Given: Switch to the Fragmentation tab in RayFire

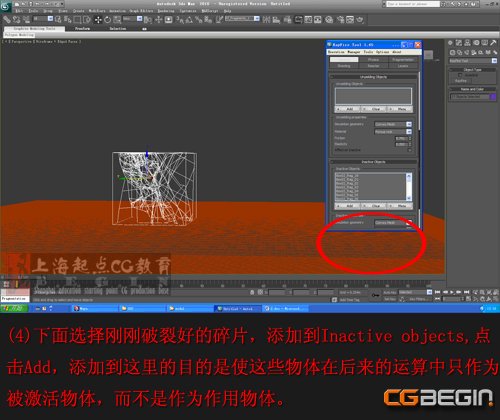Looking at the screenshot, I should point(403,60).
